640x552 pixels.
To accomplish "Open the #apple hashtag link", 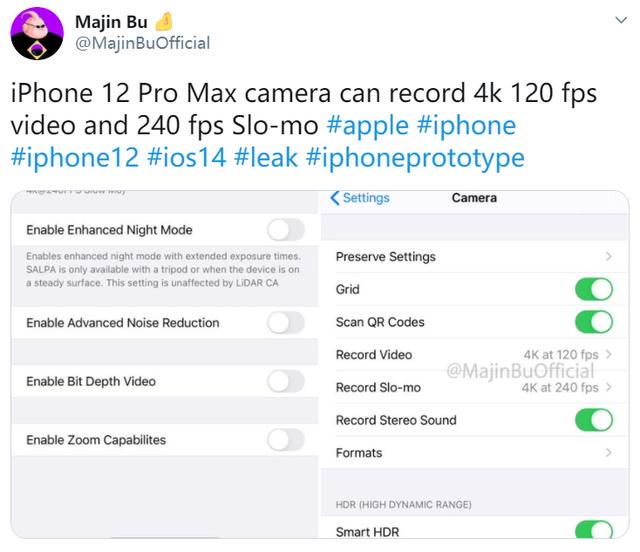I will pos(368,125).
